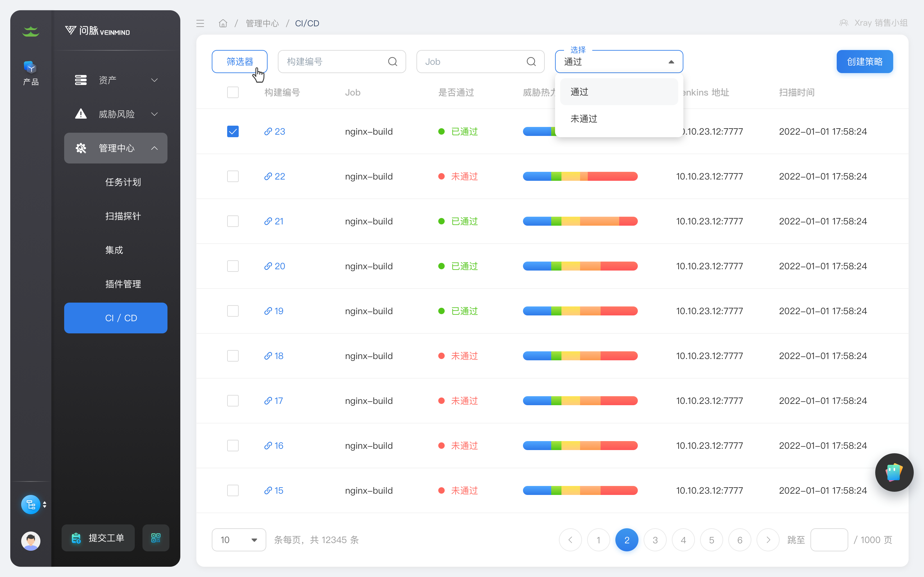This screenshot has height=577, width=924.
Task: Click the home icon in breadcrumb
Action: (223, 23)
